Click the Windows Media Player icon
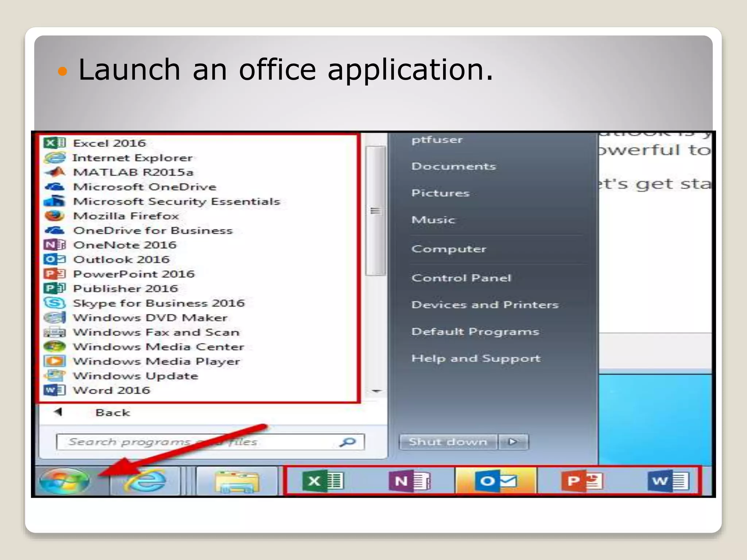 [55, 361]
